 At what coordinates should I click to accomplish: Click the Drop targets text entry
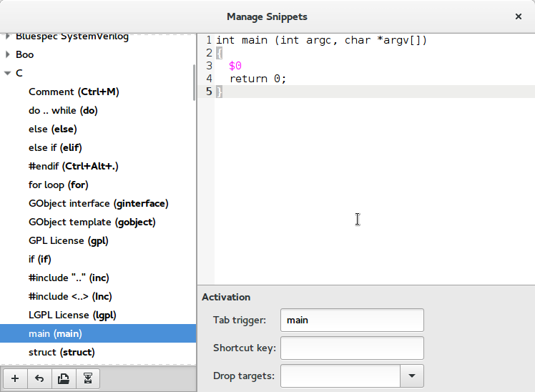click(340, 376)
